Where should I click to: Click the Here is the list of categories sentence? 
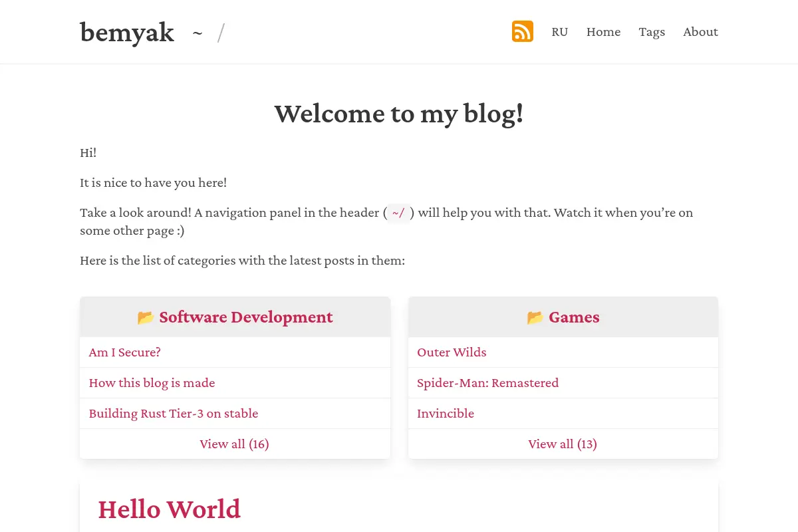(x=242, y=261)
